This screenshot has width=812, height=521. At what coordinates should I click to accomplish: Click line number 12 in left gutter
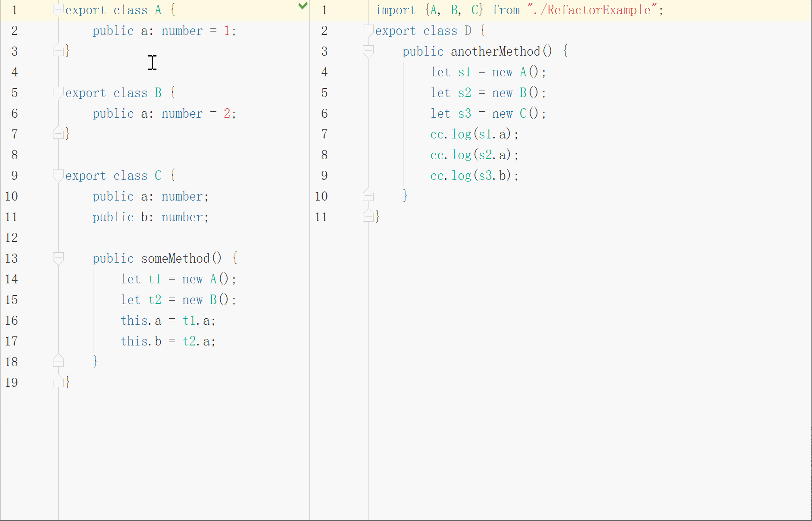pyautogui.click(x=12, y=238)
